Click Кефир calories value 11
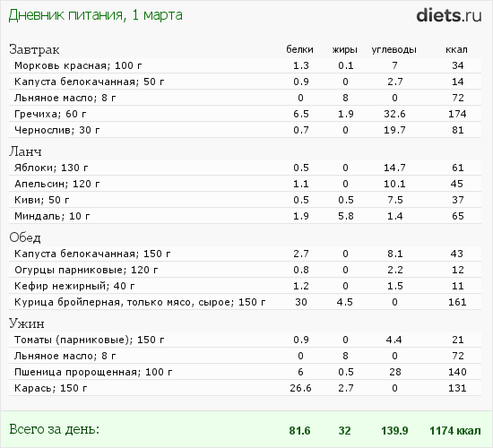Screen dimensions: 493x448 458,286
